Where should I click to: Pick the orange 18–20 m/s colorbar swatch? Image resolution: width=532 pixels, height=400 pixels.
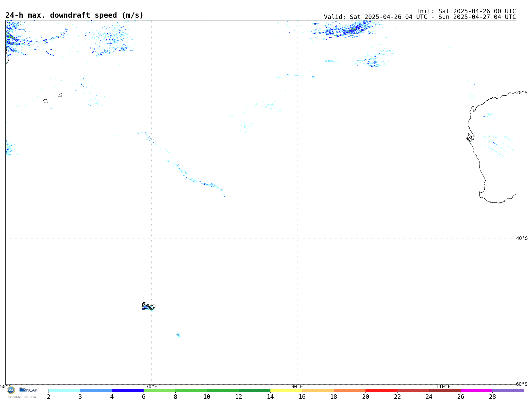pos(350,391)
